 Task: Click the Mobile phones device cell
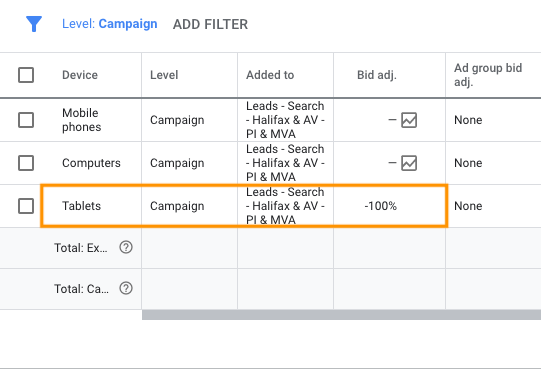tap(81, 120)
